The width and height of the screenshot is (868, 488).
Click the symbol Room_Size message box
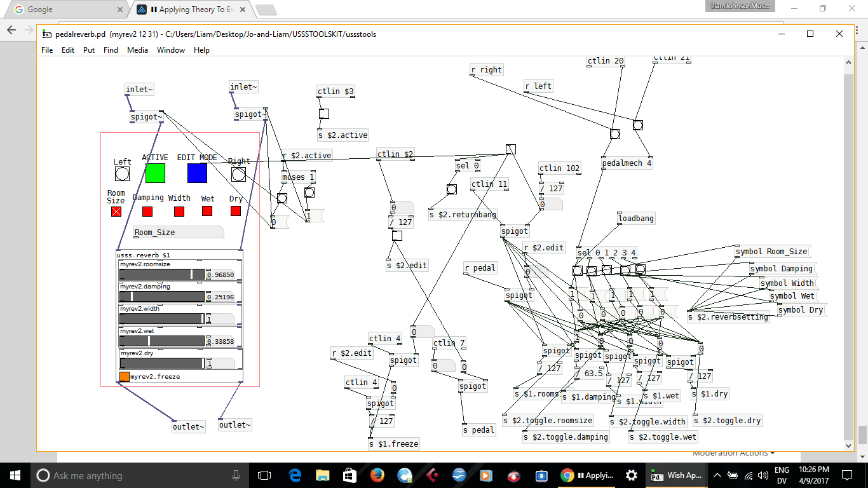(x=771, y=252)
